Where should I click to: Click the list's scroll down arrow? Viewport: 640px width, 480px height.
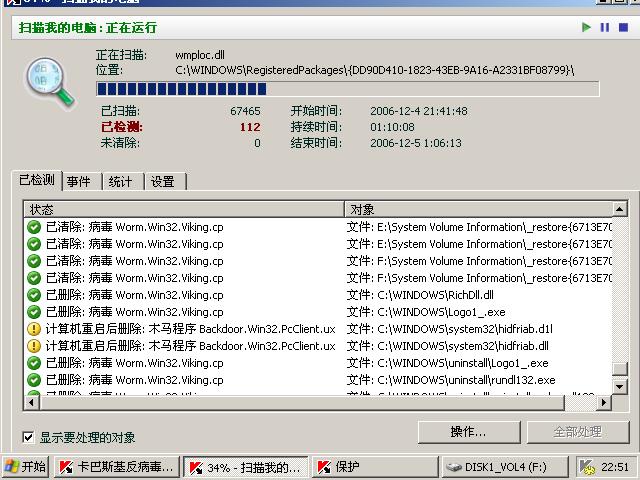point(620,386)
